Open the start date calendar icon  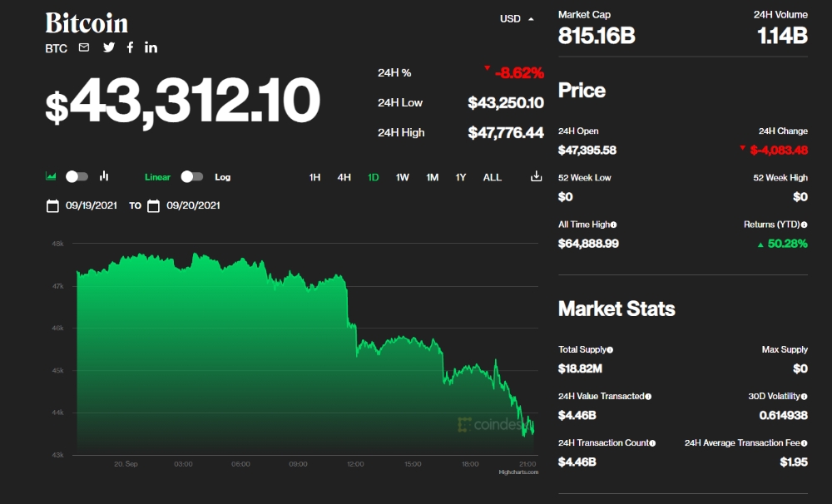click(x=52, y=206)
